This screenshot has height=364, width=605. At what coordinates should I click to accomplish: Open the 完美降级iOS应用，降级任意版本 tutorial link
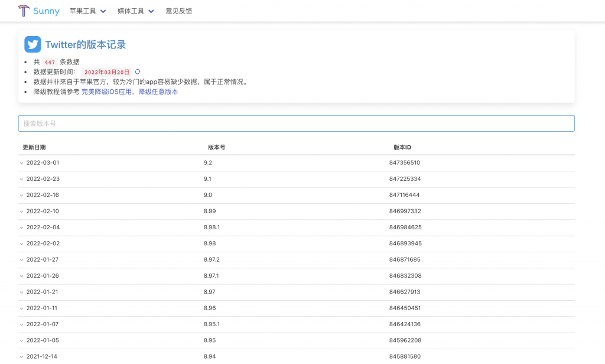click(129, 92)
